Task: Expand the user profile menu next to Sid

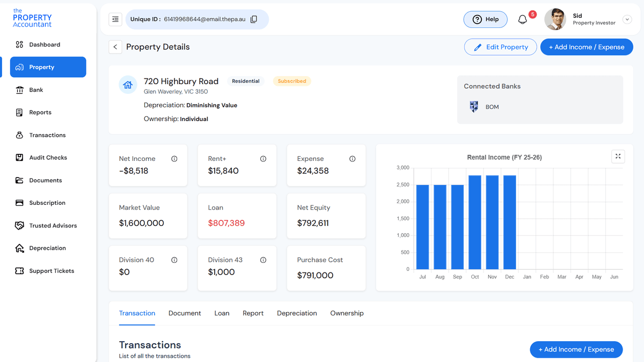Action: pyautogui.click(x=627, y=19)
